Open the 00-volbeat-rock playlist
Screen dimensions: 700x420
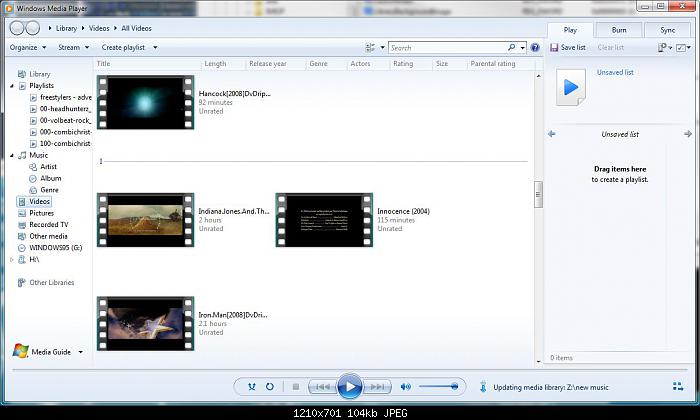(60, 121)
